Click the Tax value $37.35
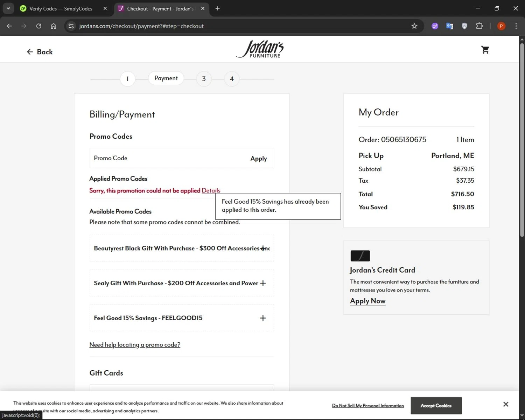Screen dimensions: 525x420 [x=465, y=181]
